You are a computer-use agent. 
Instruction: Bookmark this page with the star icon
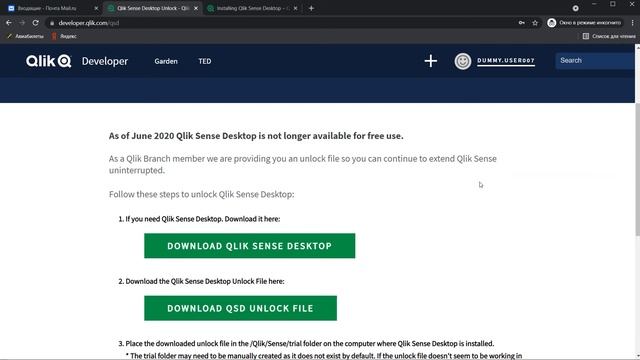535,23
